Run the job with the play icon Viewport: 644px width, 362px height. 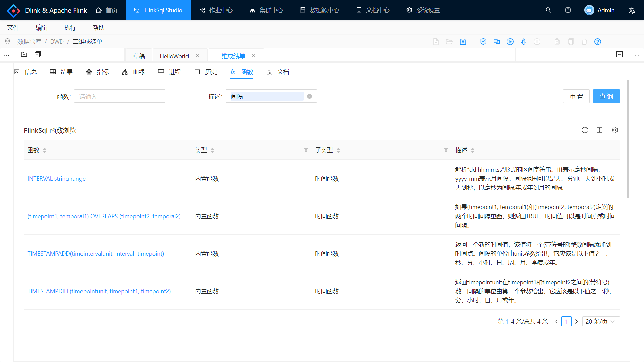pos(510,42)
